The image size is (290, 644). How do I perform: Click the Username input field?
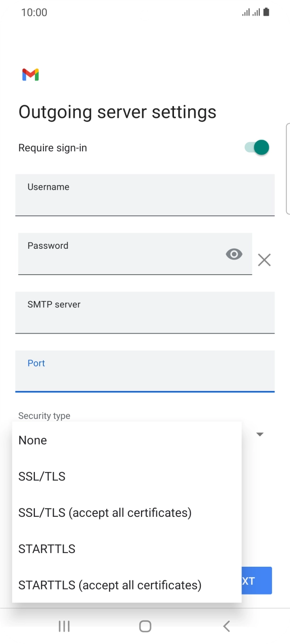pyautogui.click(x=145, y=195)
